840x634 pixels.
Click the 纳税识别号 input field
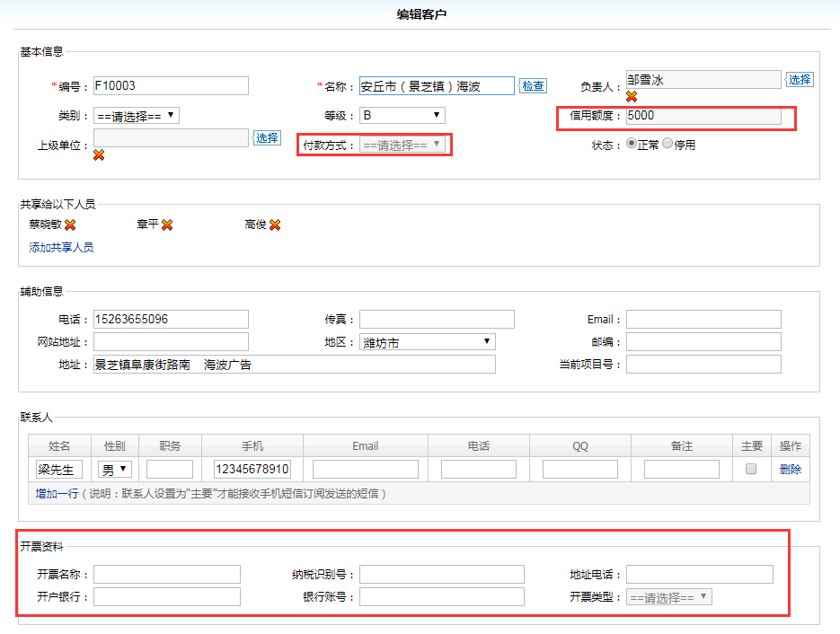tap(441, 574)
